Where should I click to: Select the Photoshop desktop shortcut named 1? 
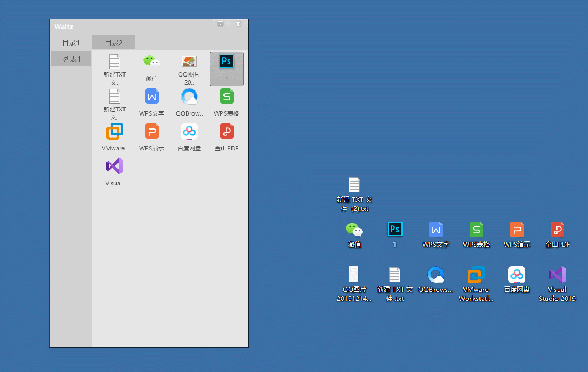point(394,235)
